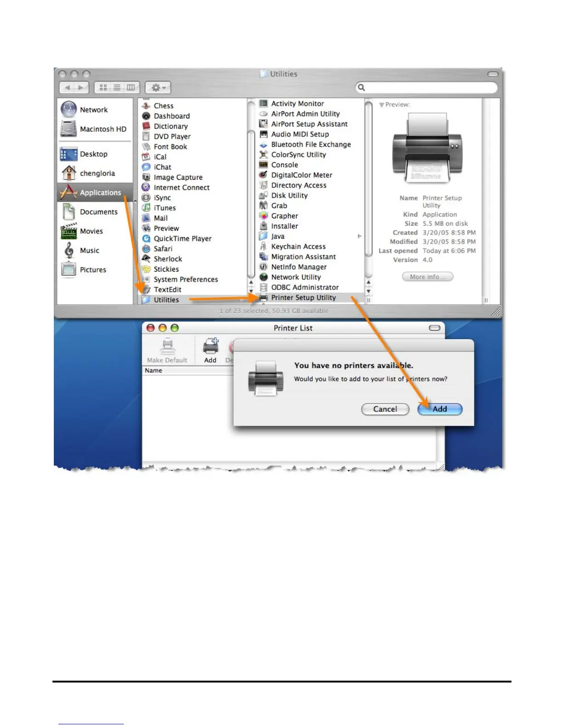Select iTunes application
Viewport: 563px width, 728px height.
[x=159, y=208]
